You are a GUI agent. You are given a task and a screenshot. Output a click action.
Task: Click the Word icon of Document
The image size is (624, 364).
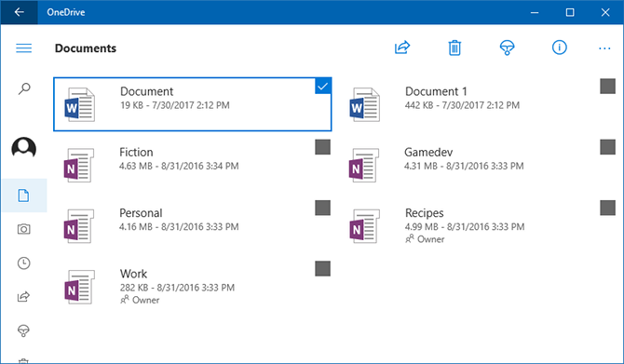79,104
